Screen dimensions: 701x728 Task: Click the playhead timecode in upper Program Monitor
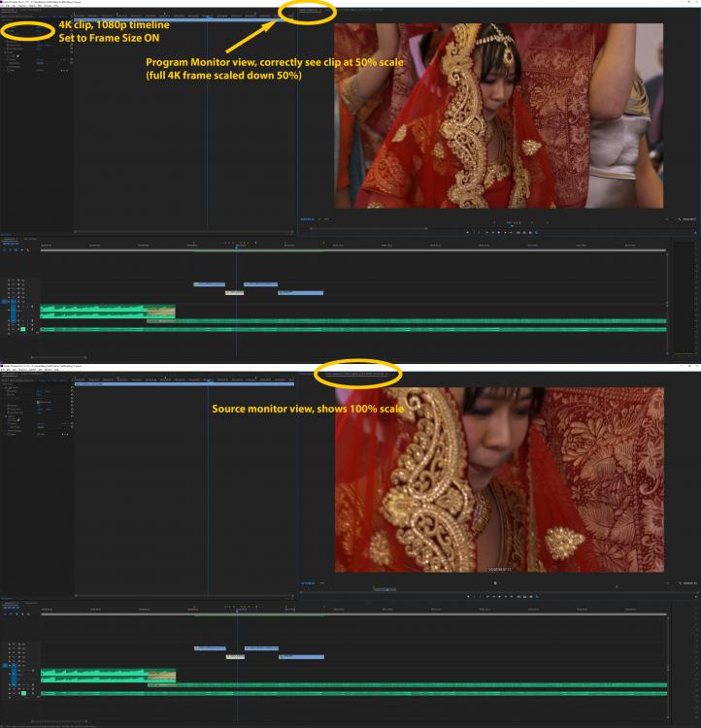click(307, 219)
